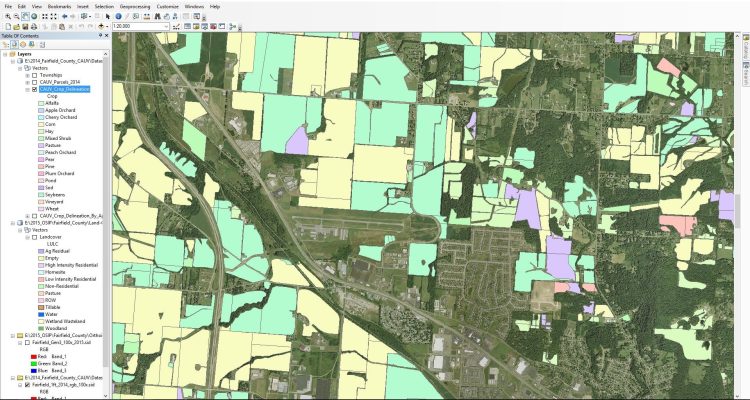Open the map scale dropdown

pos(167,26)
